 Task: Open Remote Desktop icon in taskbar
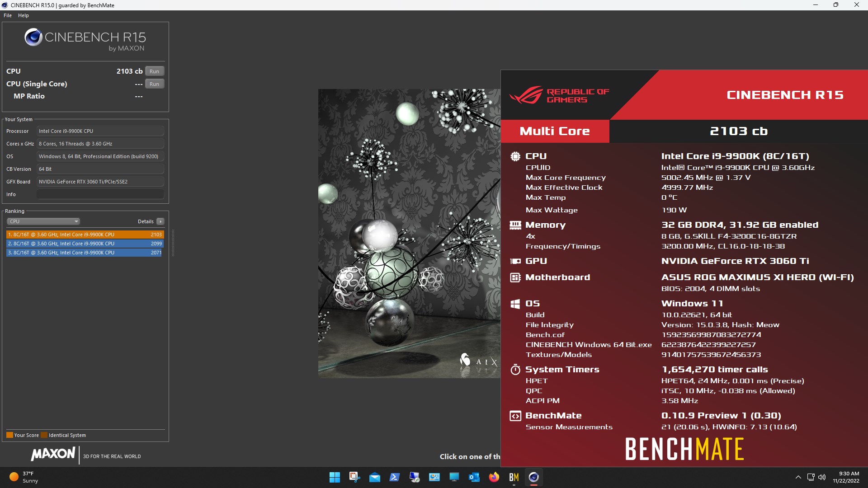click(414, 477)
